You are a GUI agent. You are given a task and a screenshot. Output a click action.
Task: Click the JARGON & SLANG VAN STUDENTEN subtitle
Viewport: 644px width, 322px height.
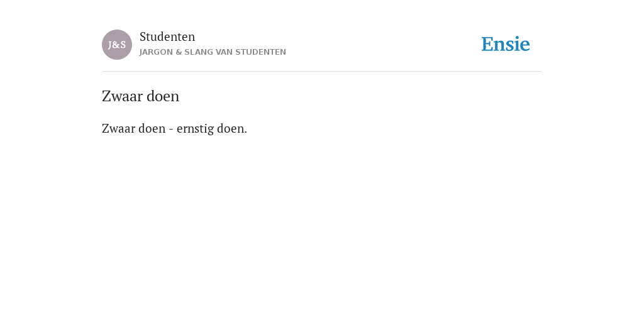click(x=213, y=52)
